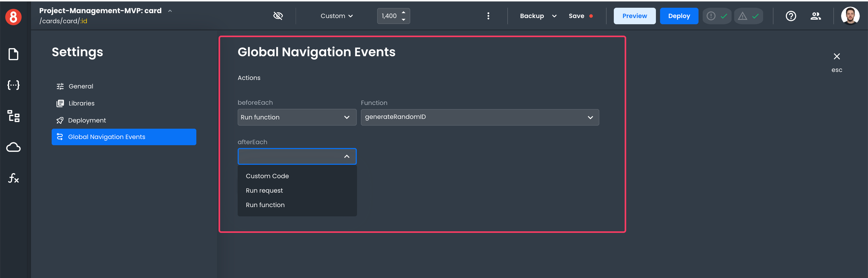The width and height of the screenshot is (868, 278).
Task: Expand the beforeEach Run function dropdown
Action: (297, 117)
